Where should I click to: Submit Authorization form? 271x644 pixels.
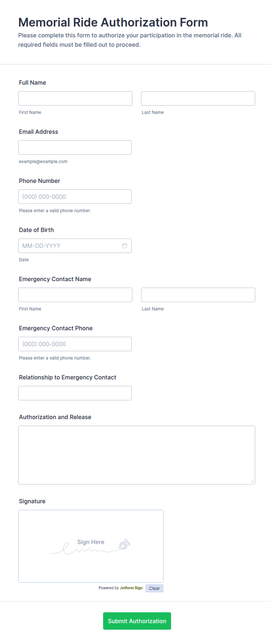pyautogui.click(x=137, y=621)
